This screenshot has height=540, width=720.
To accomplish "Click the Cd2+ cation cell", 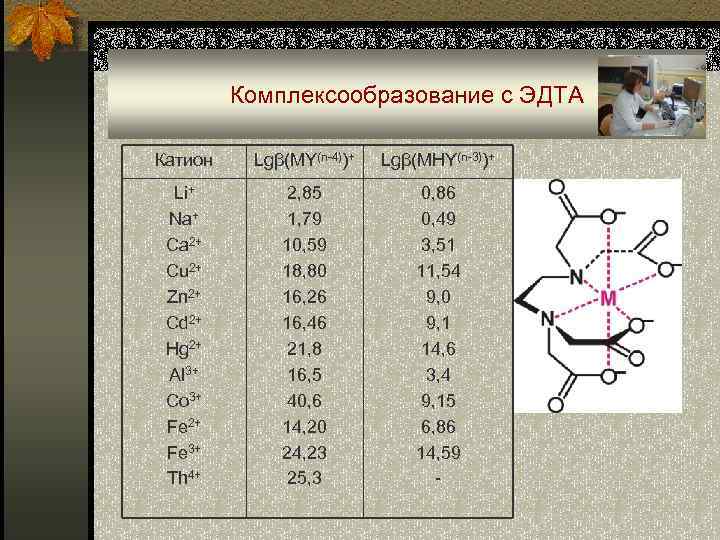I will click(x=184, y=322).
